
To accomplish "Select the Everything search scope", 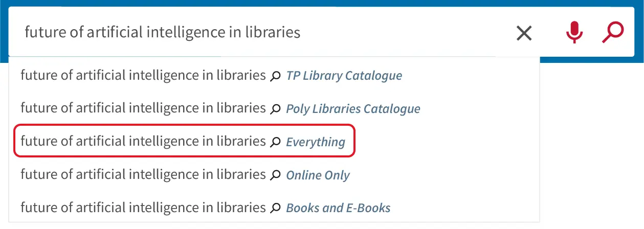I will tap(316, 142).
